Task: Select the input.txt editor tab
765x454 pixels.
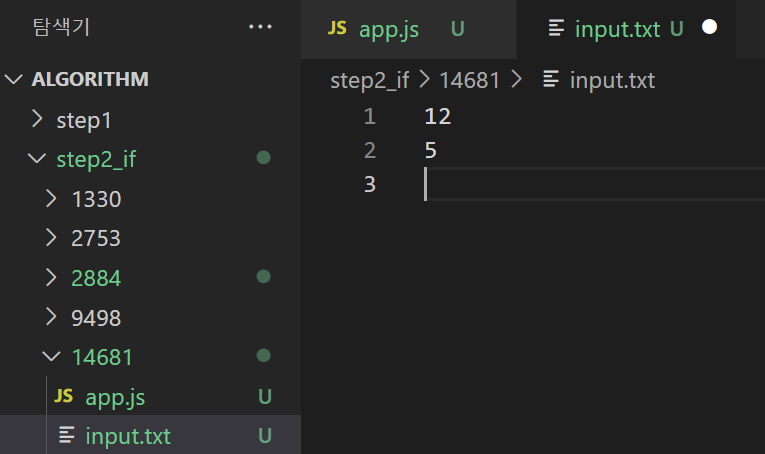Action: [626, 29]
